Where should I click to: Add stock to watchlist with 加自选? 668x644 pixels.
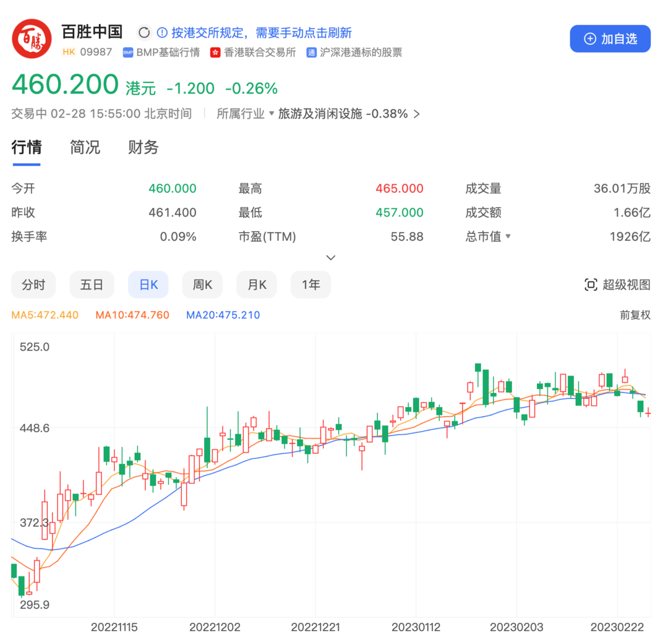tap(610, 39)
